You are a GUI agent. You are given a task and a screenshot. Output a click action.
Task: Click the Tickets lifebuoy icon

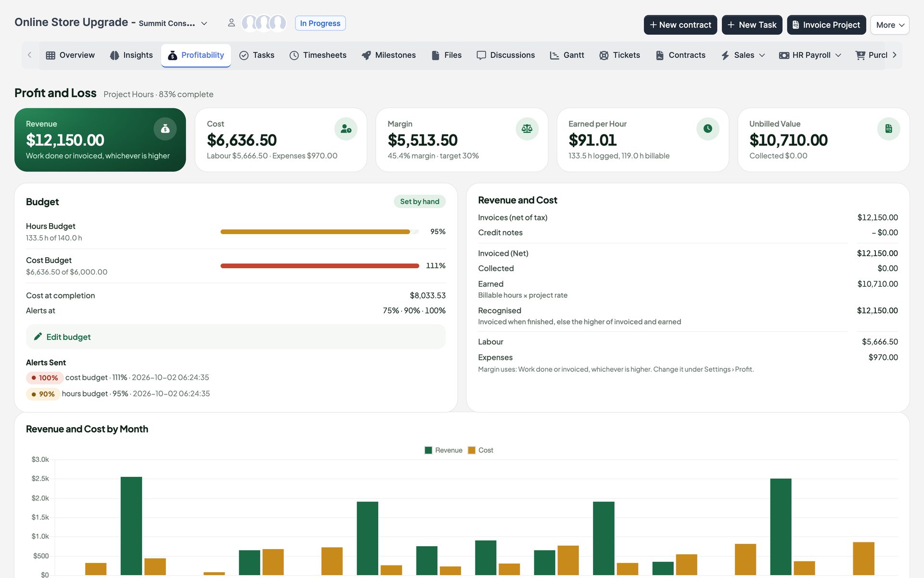point(604,55)
